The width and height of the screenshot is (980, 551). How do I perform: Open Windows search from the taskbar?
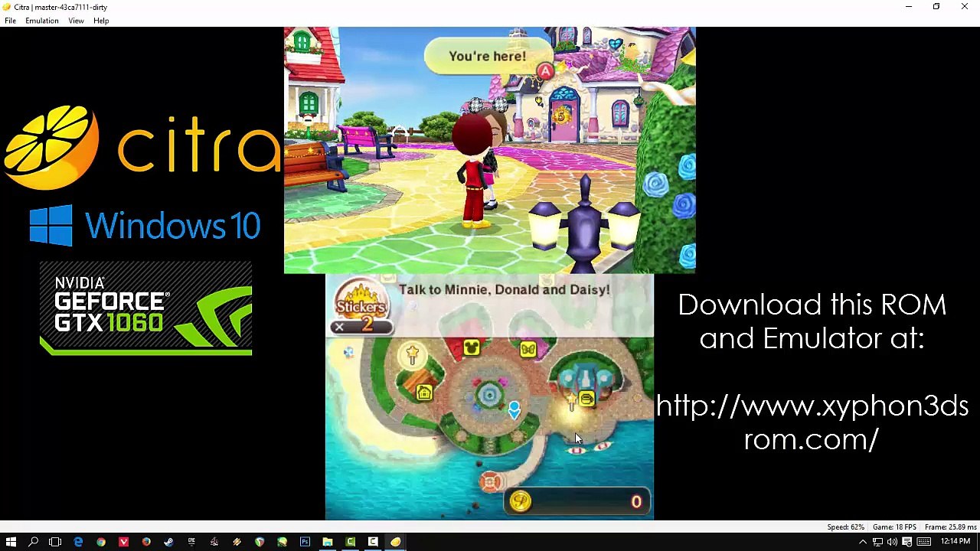click(33, 542)
